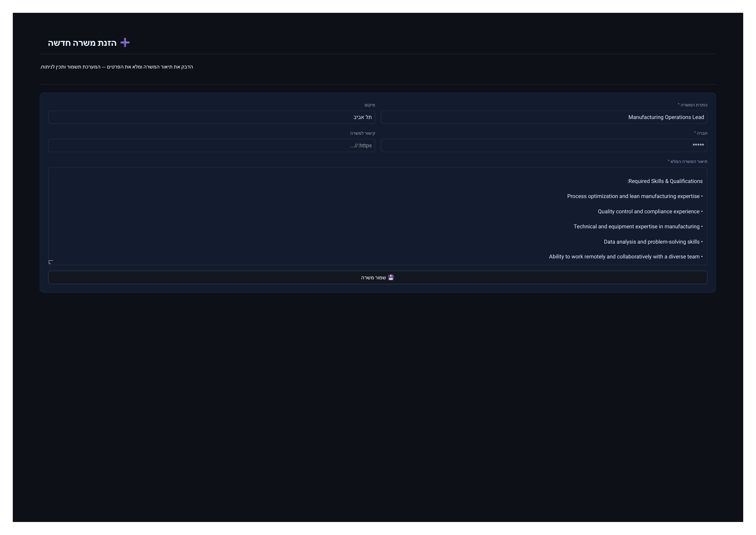Click the 'שמור משרה' save button
The width and height of the screenshot is (756, 535).
pyautogui.click(x=378, y=277)
